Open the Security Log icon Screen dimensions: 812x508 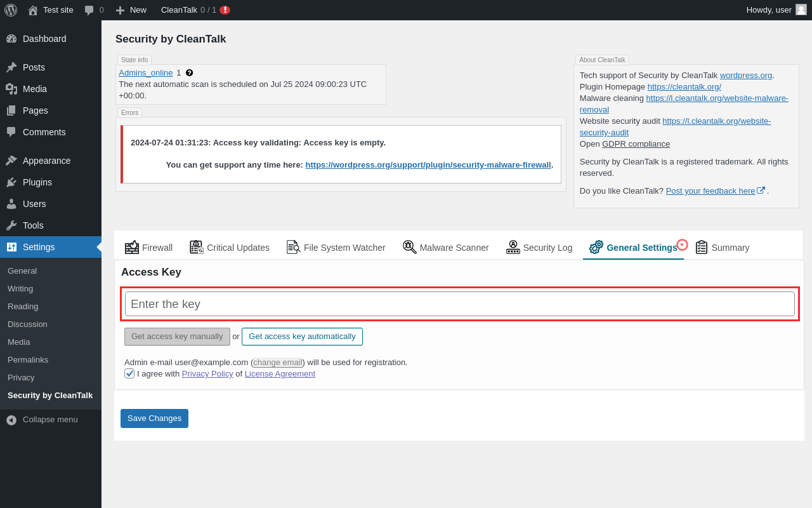(x=513, y=247)
